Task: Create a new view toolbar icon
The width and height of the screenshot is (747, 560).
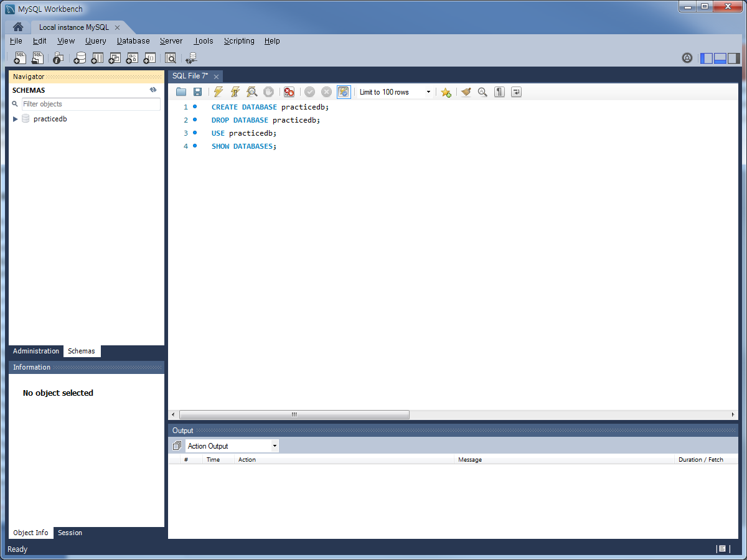Action: coord(115,58)
